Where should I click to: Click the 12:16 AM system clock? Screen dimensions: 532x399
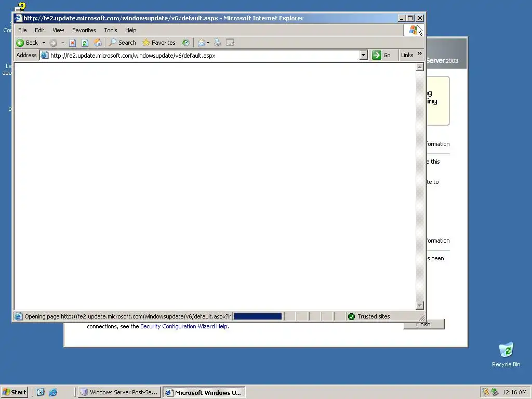[x=514, y=392]
